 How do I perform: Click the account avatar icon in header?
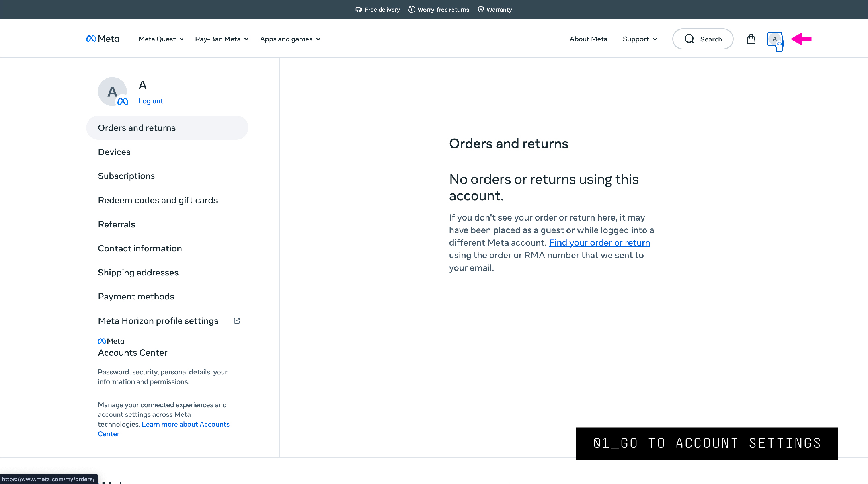(x=775, y=39)
